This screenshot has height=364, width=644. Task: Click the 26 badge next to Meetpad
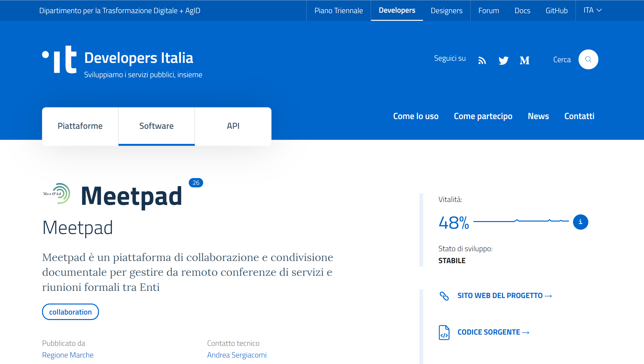coord(196,183)
